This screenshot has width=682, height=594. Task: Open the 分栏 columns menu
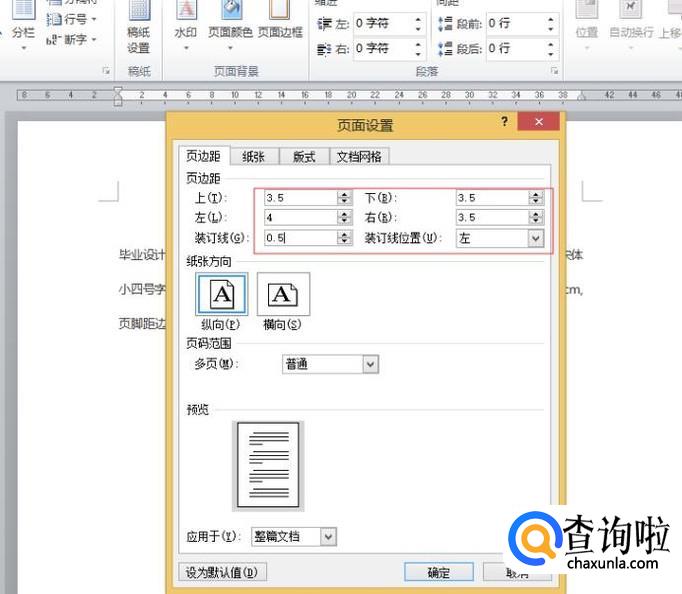(x=23, y=26)
